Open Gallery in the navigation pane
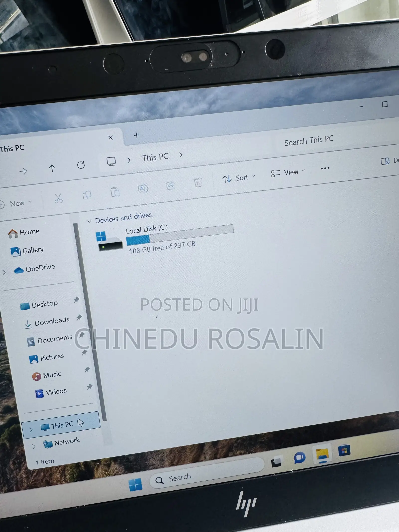 (27, 251)
